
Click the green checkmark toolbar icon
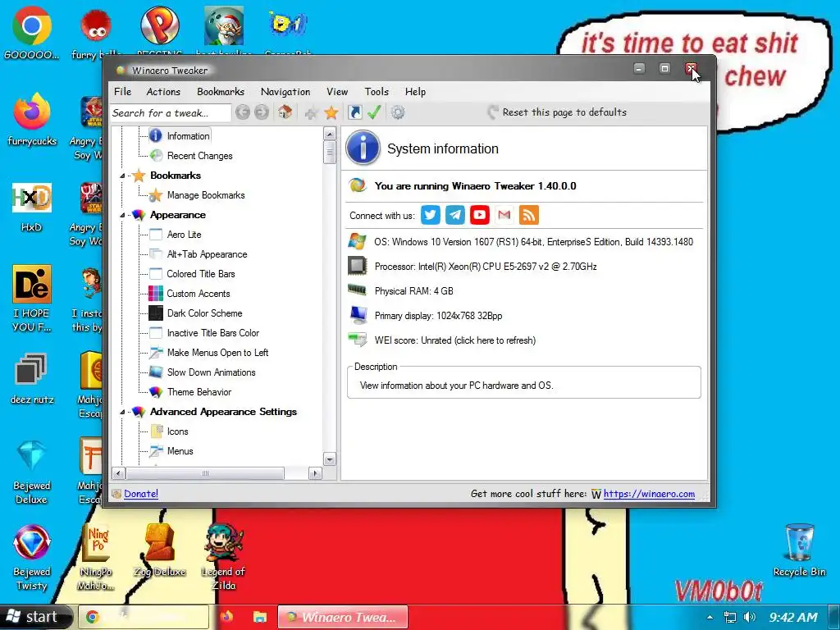point(374,112)
